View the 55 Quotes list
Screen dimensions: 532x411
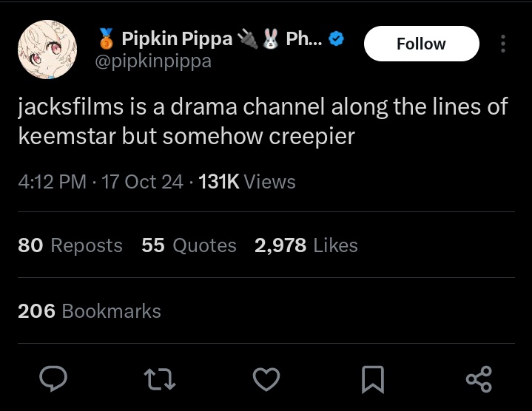189,245
